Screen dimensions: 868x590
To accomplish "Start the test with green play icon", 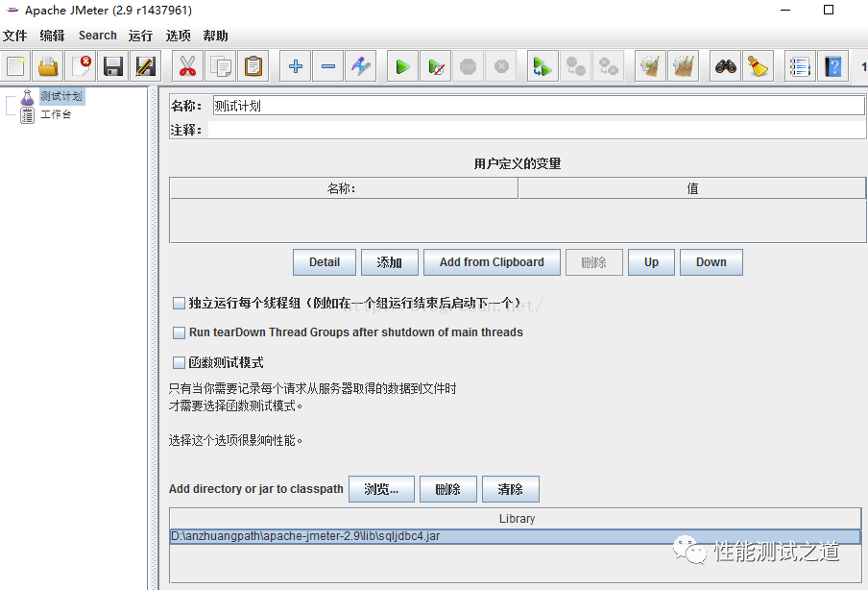I will tap(402, 66).
